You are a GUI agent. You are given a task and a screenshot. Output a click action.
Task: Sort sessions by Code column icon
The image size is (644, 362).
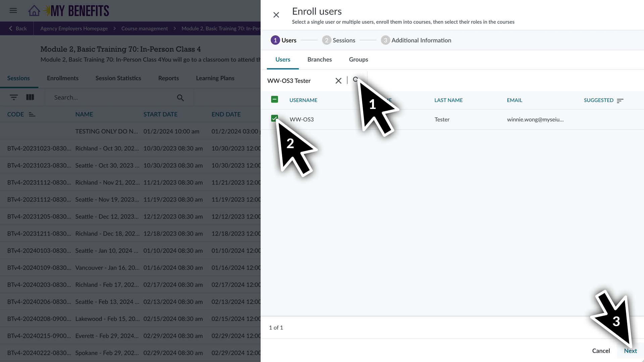pyautogui.click(x=32, y=114)
